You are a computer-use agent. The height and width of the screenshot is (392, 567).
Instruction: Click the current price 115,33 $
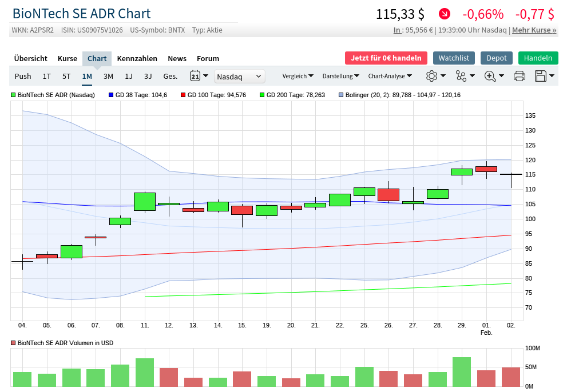click(401, 14)
